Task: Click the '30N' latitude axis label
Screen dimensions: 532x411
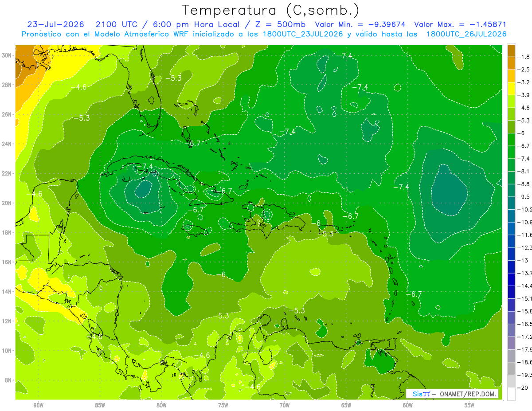Action: click(8, 55)
